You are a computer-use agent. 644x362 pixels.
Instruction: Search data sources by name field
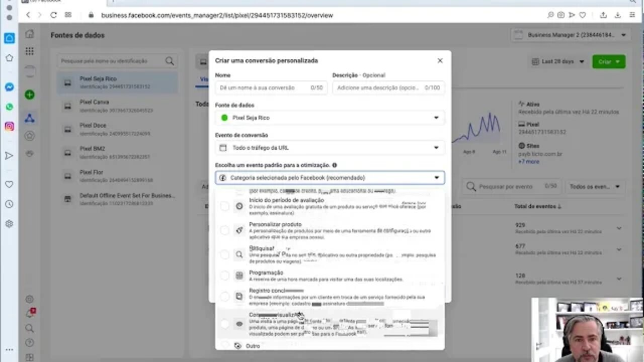pyautogui.click(x=117, y=61)
